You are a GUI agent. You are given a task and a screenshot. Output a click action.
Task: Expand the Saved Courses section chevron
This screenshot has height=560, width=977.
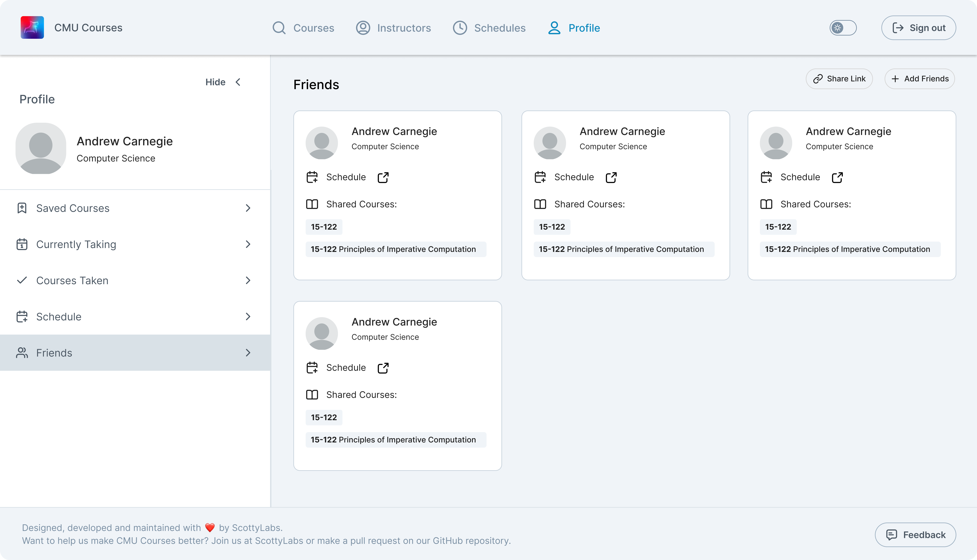point(248,208)
